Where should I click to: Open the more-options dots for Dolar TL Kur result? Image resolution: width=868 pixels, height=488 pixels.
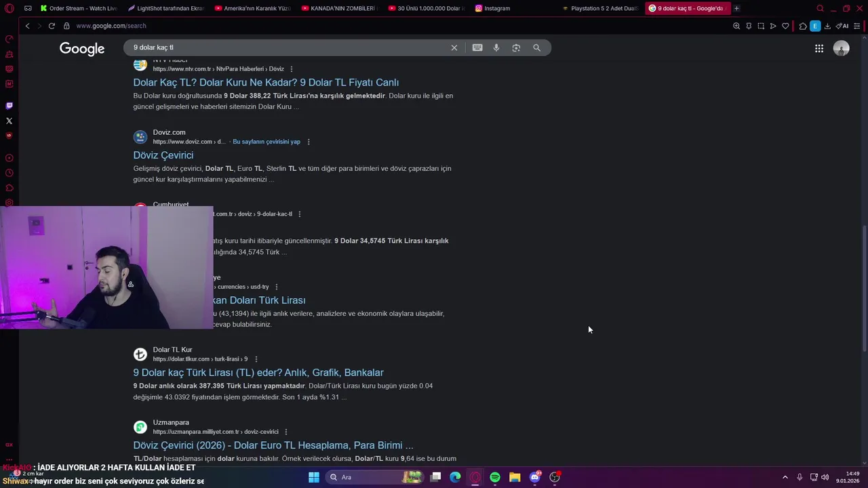coord(256,359)
